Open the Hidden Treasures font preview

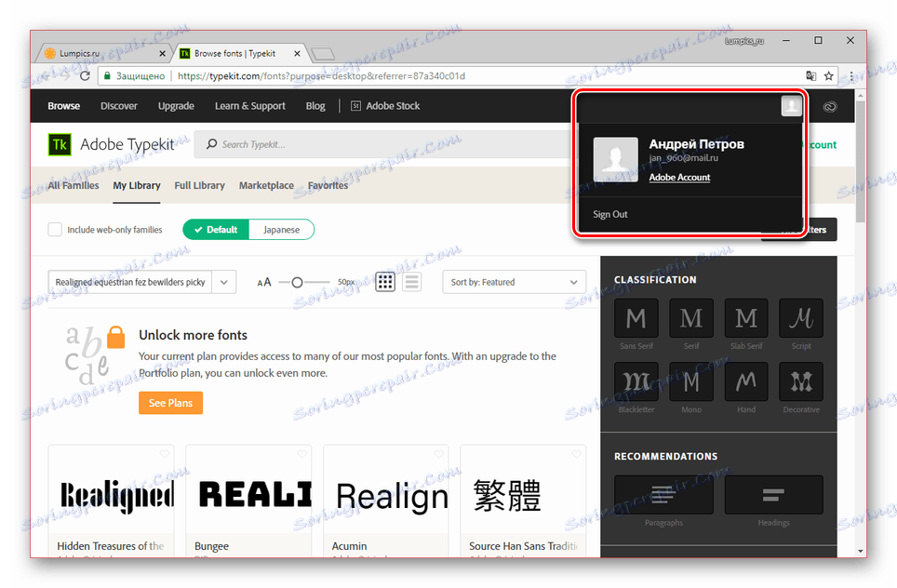click(111, 495)
